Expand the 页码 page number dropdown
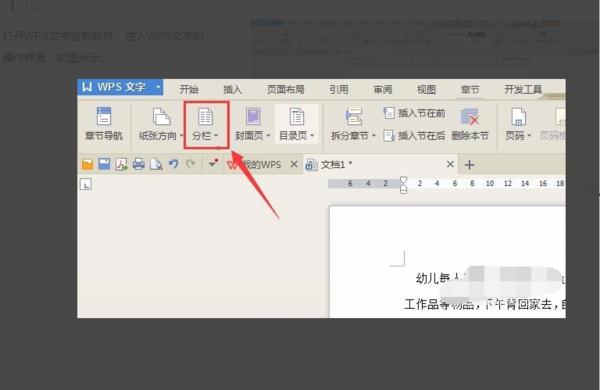Screen dimensions: 600x390 pos(530,135)
